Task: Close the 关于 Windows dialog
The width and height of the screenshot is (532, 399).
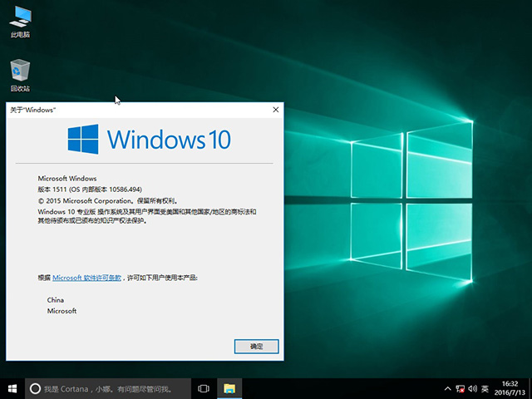Action: click(275, 110)
